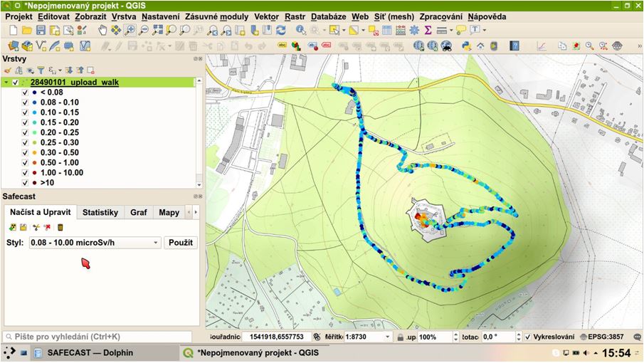Screen dimensions: 644x363
Task: Open the Styl dropdown with microSv/h range
Action: [95, 243]
